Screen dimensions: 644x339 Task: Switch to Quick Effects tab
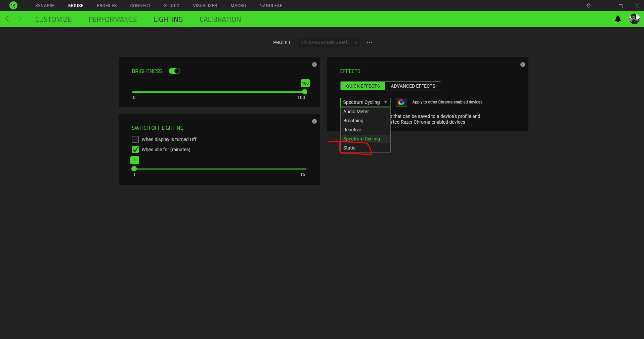point(363,86)
